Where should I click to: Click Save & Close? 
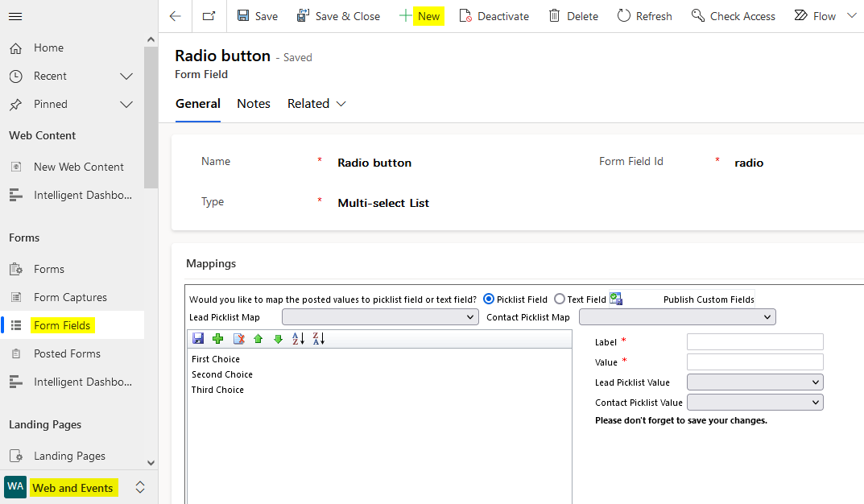pyautogui.click(x=337, y=16)
